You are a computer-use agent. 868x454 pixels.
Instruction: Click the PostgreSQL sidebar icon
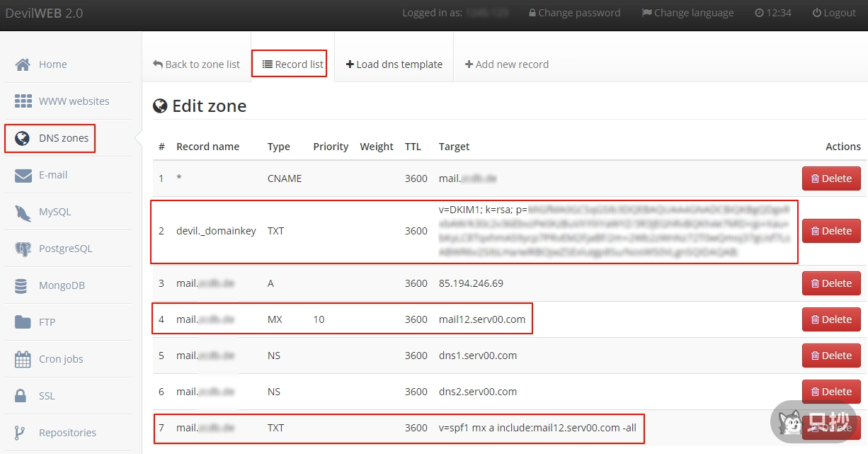coord(23,248)
